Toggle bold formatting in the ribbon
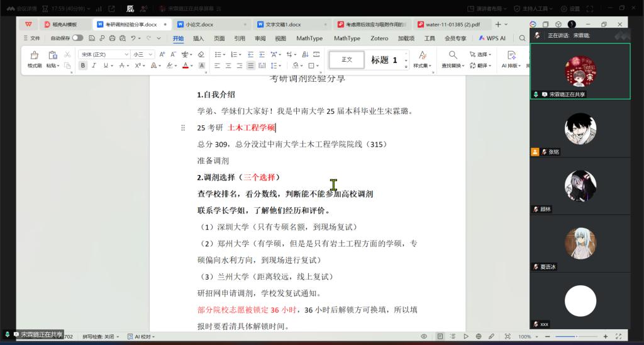The image size is (644, 345). coord(82,65)
